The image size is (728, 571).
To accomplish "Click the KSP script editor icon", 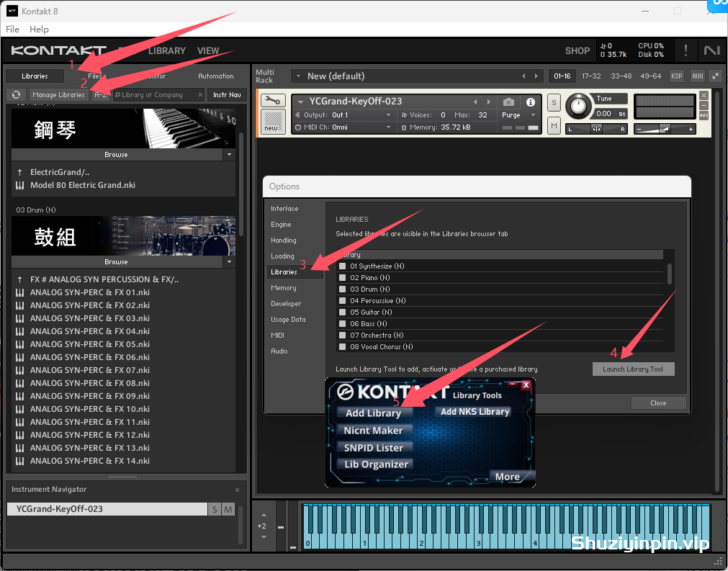I will pos(676,76).
